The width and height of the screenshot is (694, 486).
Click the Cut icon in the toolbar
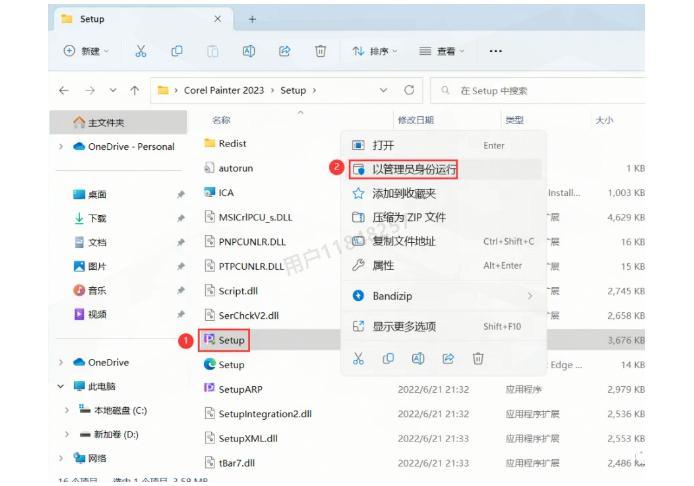coord(141,51)
